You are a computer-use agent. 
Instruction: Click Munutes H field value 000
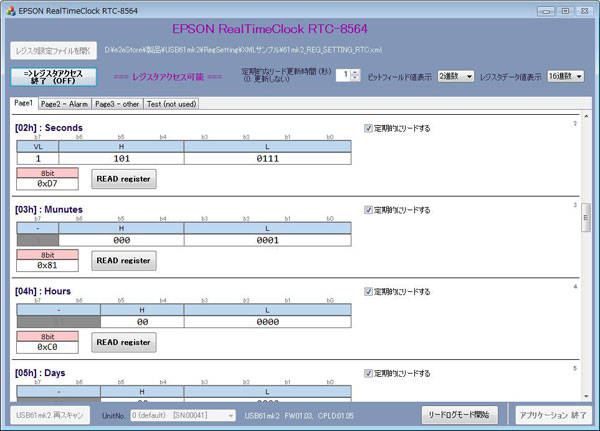click(x=121, y=240)
